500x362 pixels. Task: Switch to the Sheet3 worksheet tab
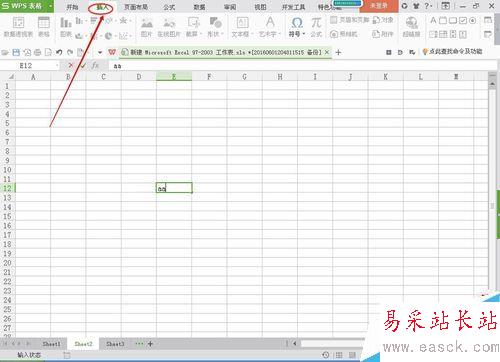(x=115, y=344)
